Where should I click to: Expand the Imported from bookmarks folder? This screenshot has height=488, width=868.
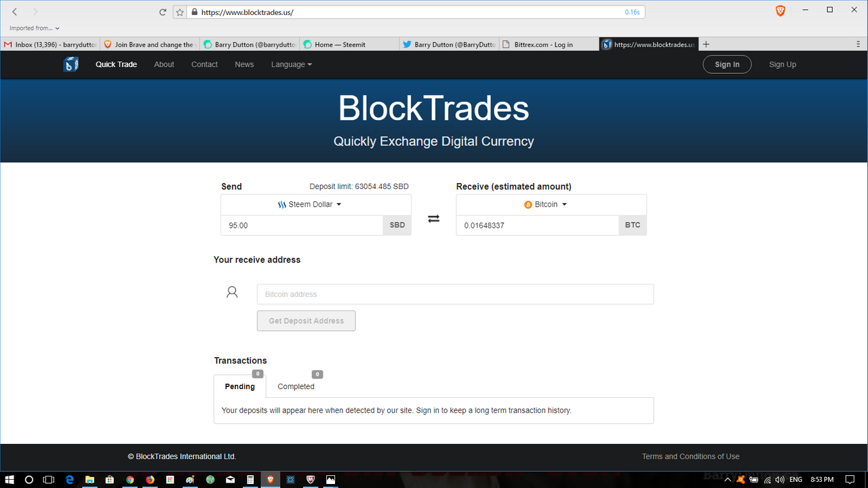[35, 28]
